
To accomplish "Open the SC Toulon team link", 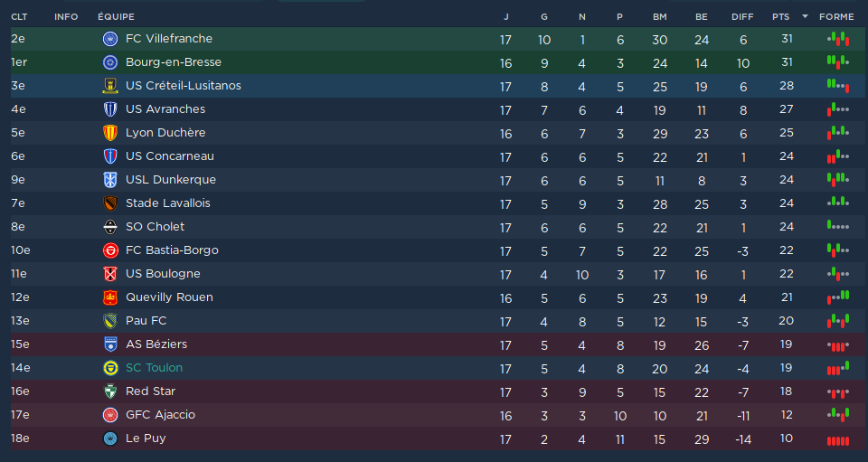I will pos(154,367).
